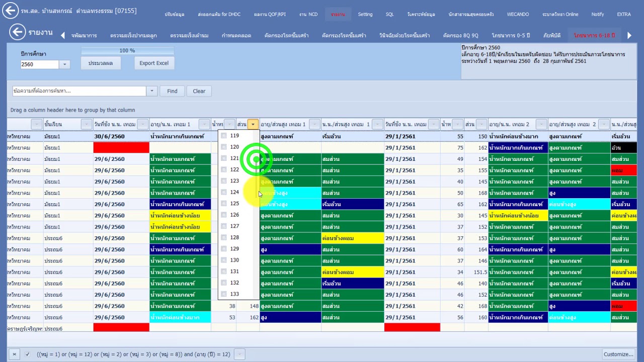Select the 151.5 height cell
The image size is (644, 362).
click(x=475, y=272)
